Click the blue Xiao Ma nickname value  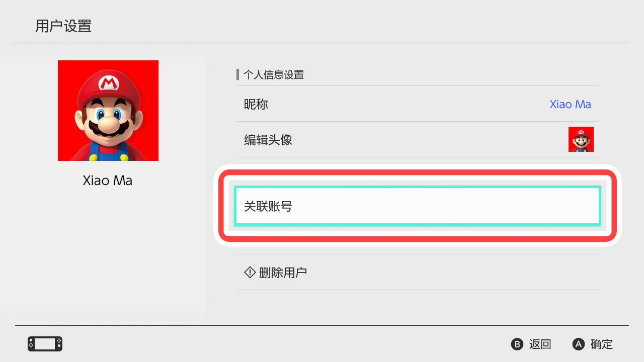pos(570,104)
